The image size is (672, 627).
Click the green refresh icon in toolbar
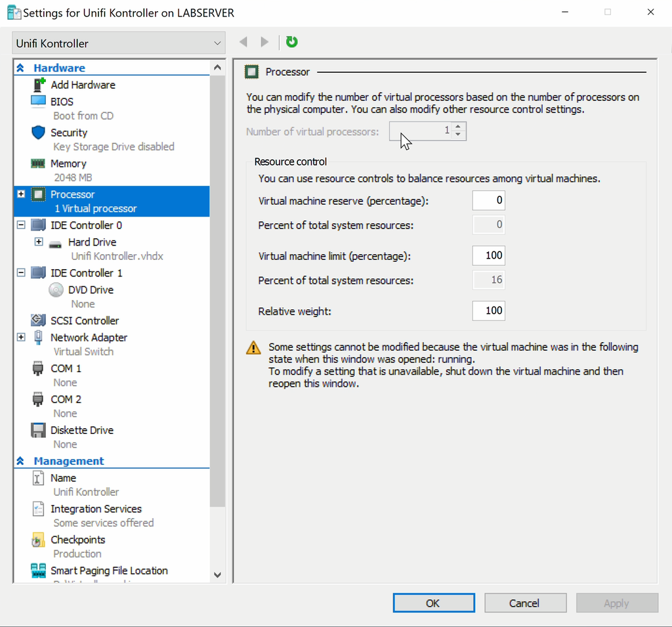(x=292, y=42)
